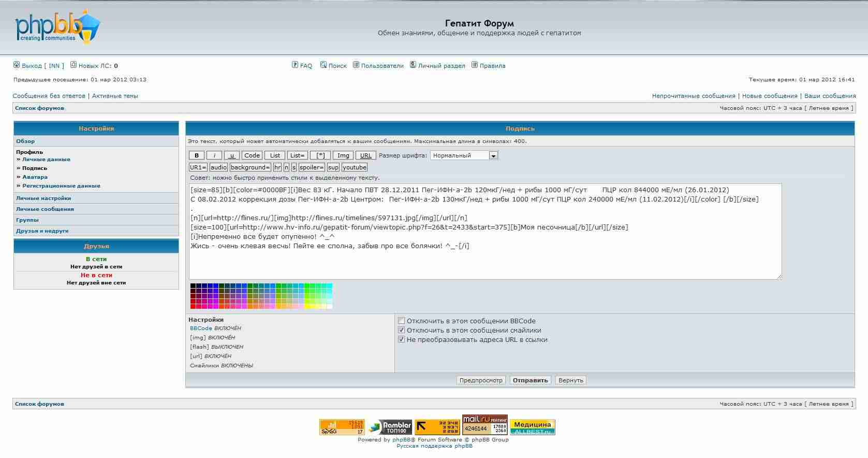The width and height of the screenshot is (868, 458).
Task: Open Сообщения без ответов link
Action: pyautogui.click(x=49, y=96)
